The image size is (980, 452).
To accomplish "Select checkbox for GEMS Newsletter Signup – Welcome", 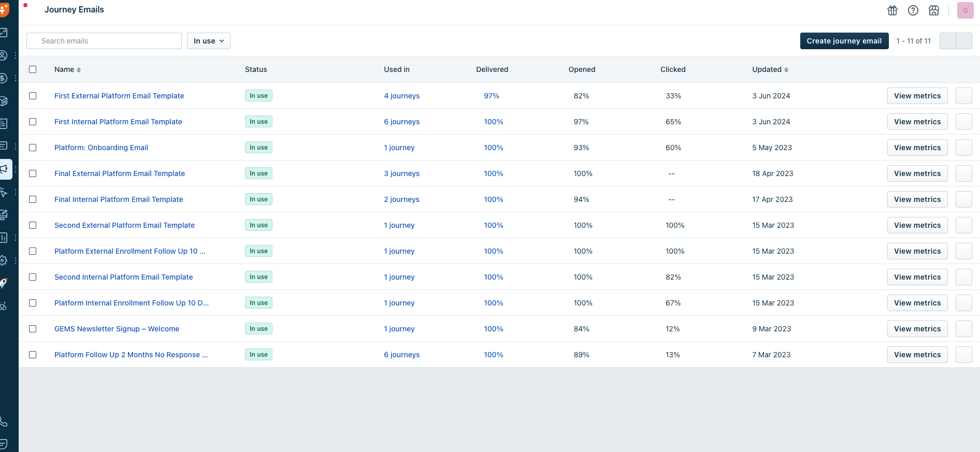I will [33, 329].
